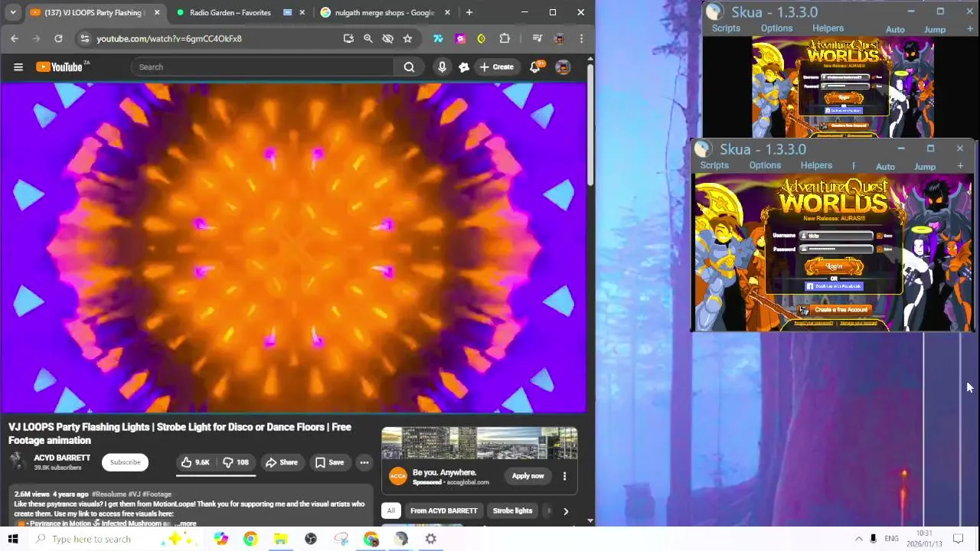This screenshot has width=980, height=551.
Task: Open Copilot icon in taskbar
Action: tap(221, 539)
